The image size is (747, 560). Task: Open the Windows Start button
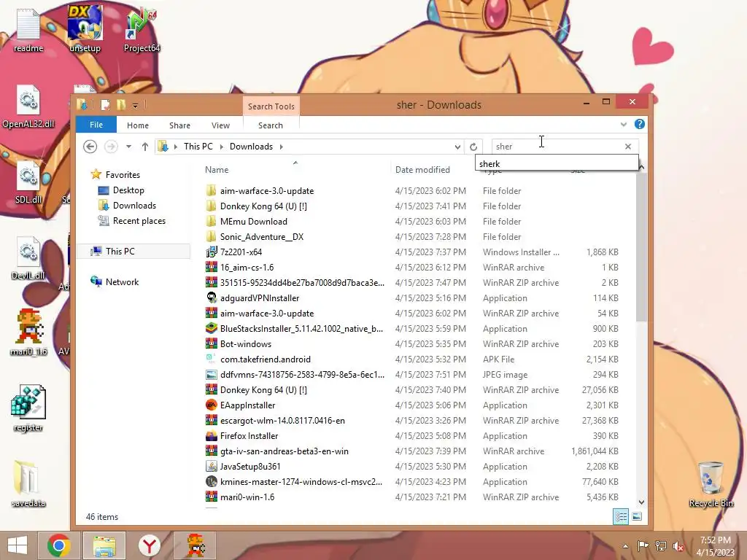[x=18, y=545]
